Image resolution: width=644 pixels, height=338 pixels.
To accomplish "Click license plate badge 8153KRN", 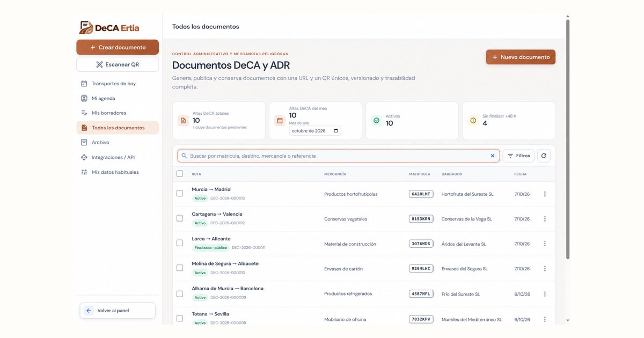I will 421,219.
